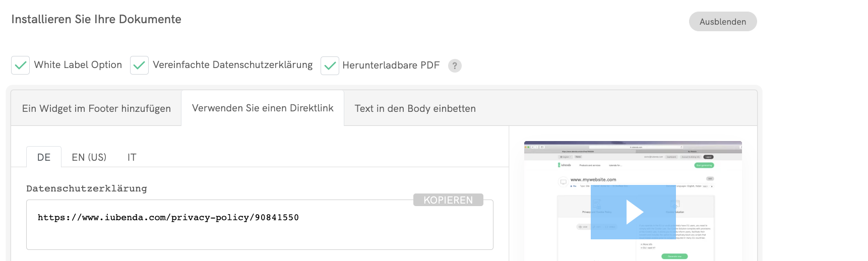Switch to Text in den Body einbetten tab
The width and height of the screenshot is (868, 261).
click(415, 109)
